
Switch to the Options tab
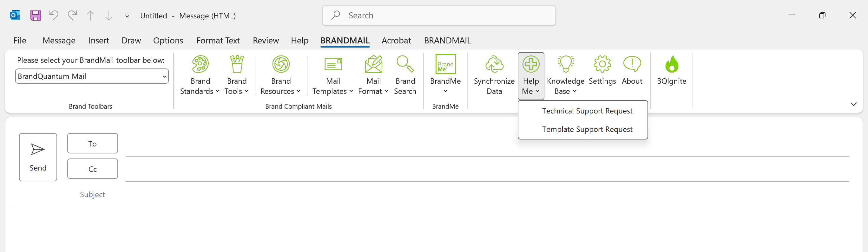tap(168, 40)
